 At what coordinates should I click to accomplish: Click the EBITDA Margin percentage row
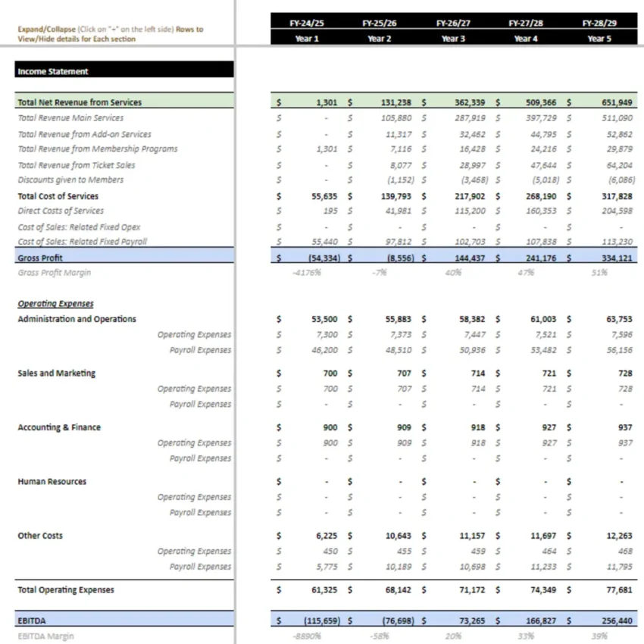pos(38,636)
